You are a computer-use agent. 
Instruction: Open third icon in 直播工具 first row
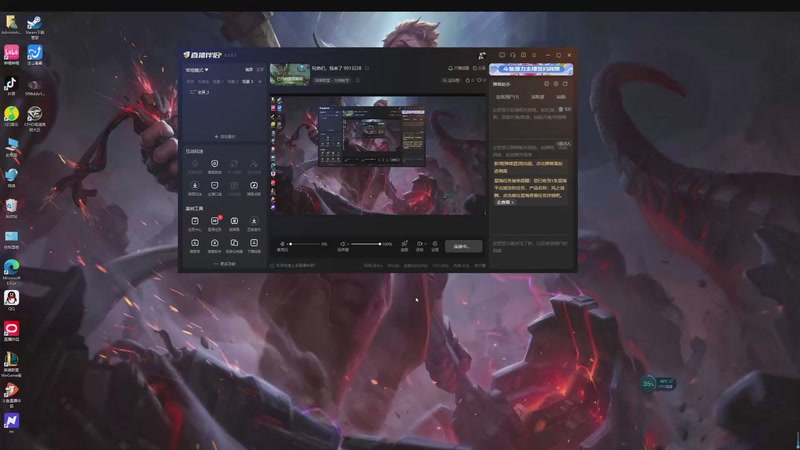tap(234, 223)
